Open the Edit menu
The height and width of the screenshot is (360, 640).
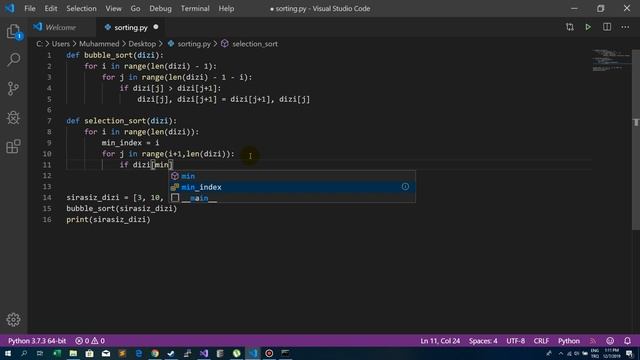[x=51, y=8]
